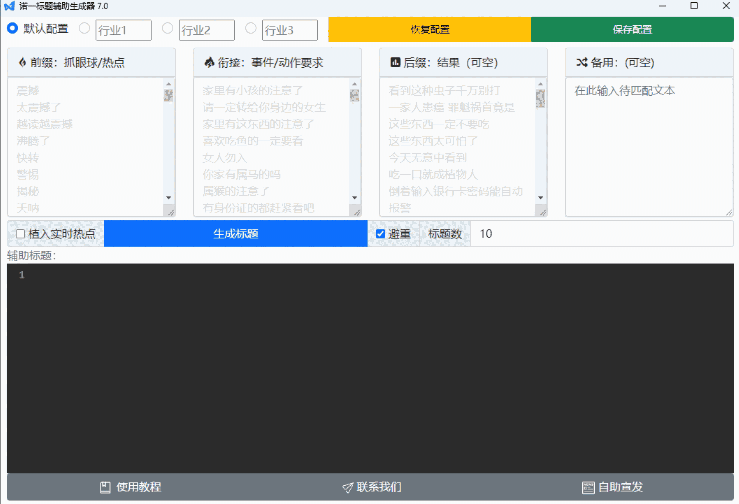Select the 行业3 radio button
Image resolution: width=739 pixels, height=504 pixels.
pos(251,29)
